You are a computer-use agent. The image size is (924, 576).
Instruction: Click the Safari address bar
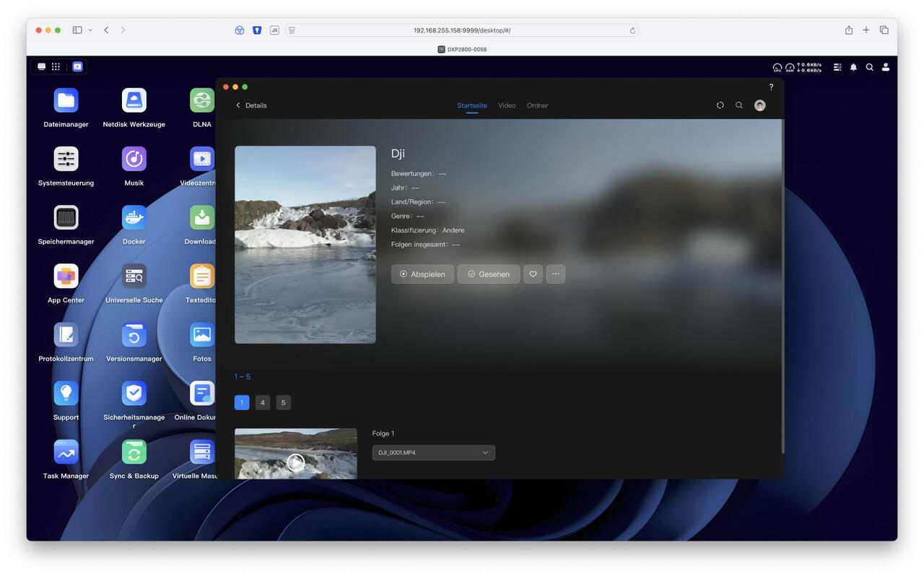462,30
